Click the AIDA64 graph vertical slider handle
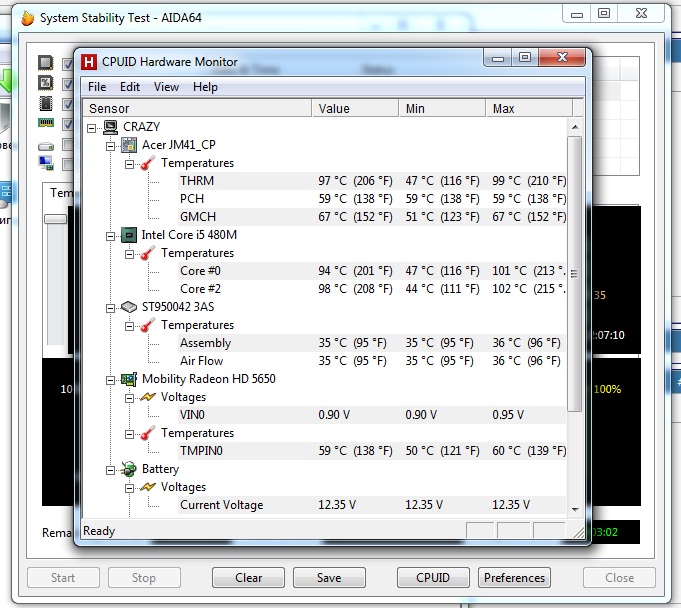This screenshot has width=681, height=608. [56, 219]
